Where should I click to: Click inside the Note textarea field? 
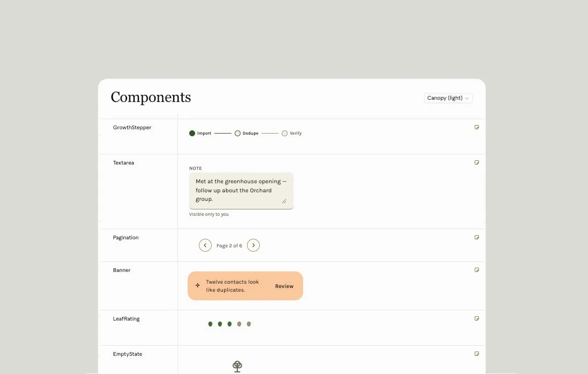[241, 191]
